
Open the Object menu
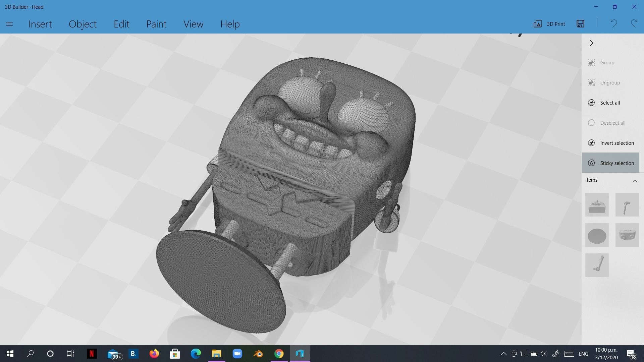pyautogui.click(x=83, y=24)
